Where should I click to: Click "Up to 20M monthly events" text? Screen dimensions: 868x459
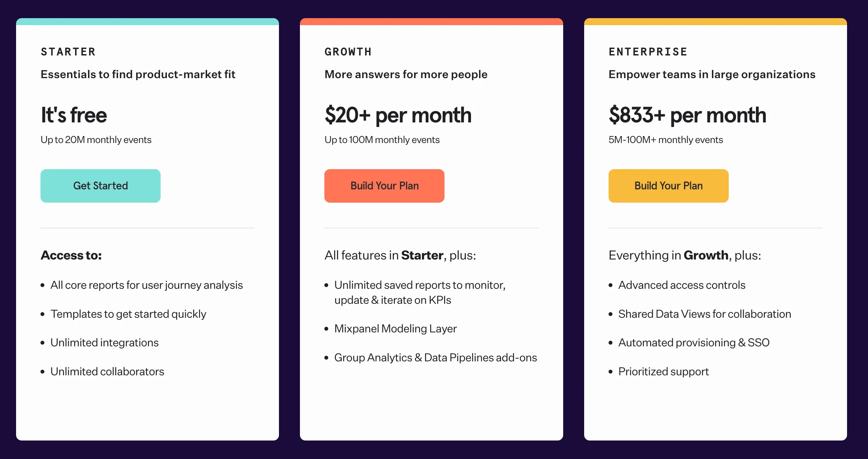96,140
